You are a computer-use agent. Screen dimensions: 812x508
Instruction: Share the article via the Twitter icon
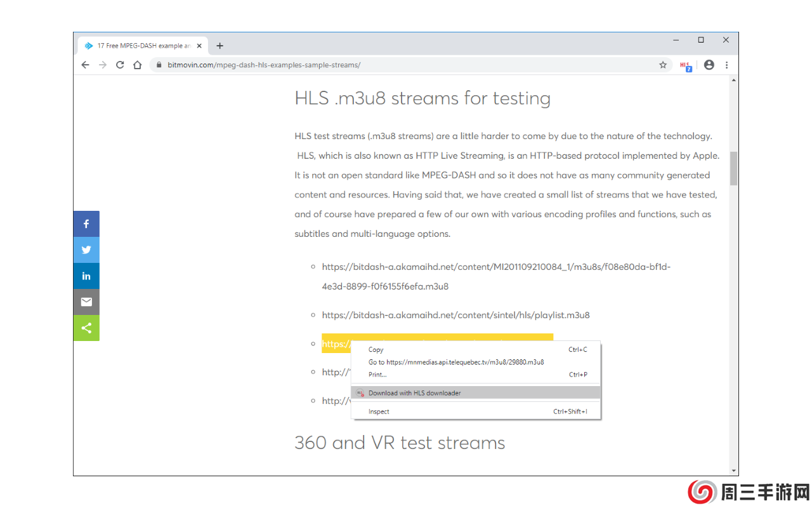(x=86, y=250)
